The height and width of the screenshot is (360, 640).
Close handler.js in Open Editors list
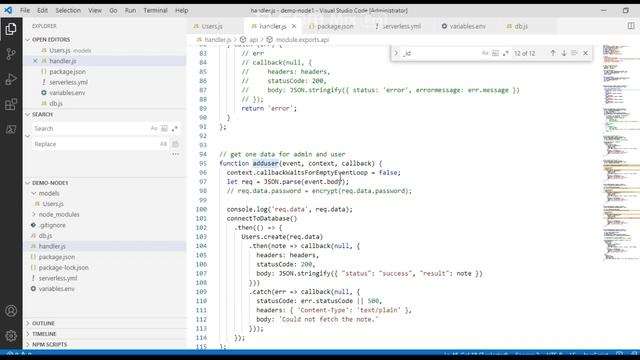click(x=35, y=61)
